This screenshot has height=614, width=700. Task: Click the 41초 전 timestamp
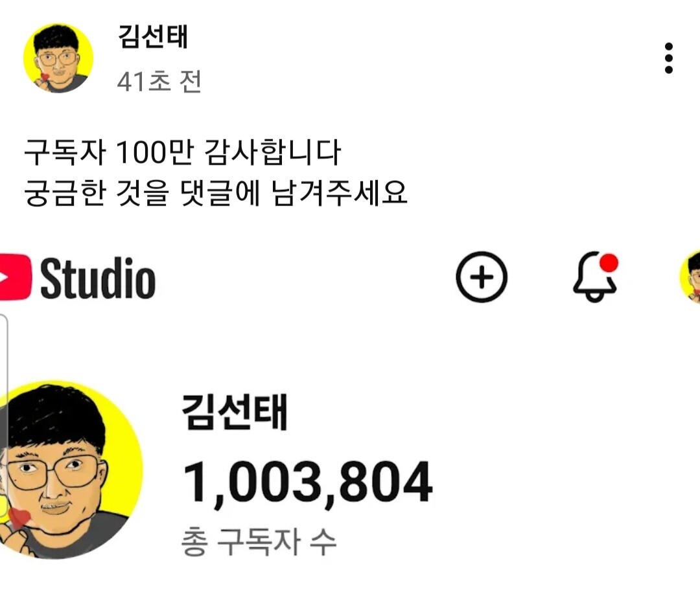coord(159,82)
